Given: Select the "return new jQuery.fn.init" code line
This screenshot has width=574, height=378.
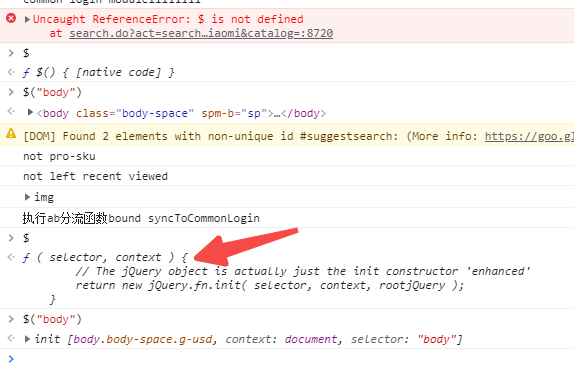Looking at the screenshot, I should [270, 285].
